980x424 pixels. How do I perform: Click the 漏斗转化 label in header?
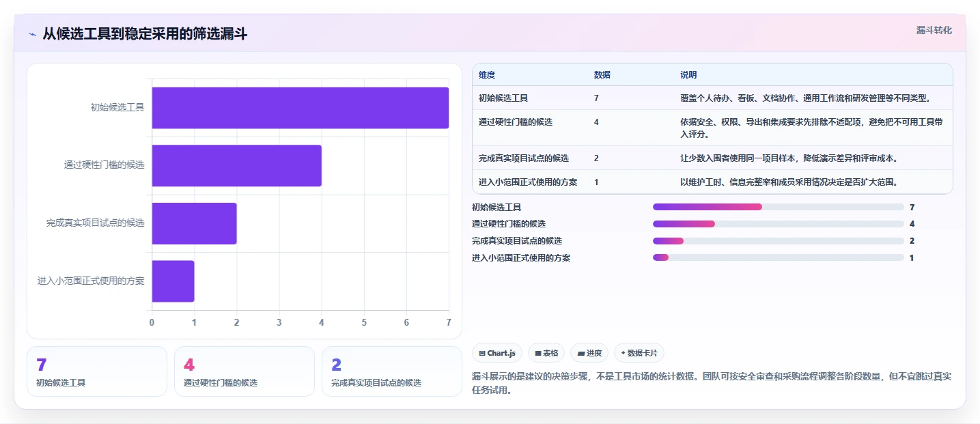(934, 30)
